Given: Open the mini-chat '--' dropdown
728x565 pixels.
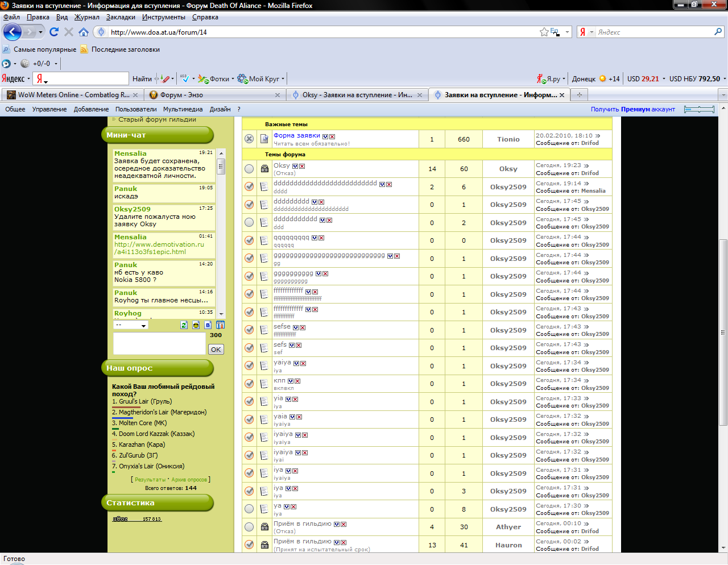Looking at the screenshot, I should point(130,325).
